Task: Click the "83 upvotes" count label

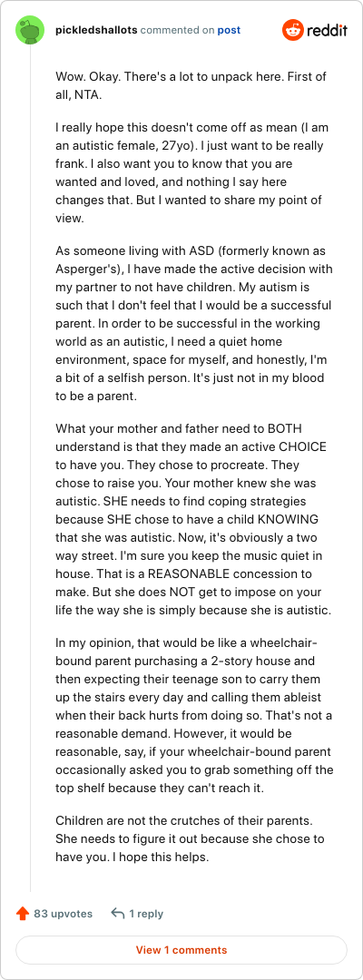Action: [64, 914]
